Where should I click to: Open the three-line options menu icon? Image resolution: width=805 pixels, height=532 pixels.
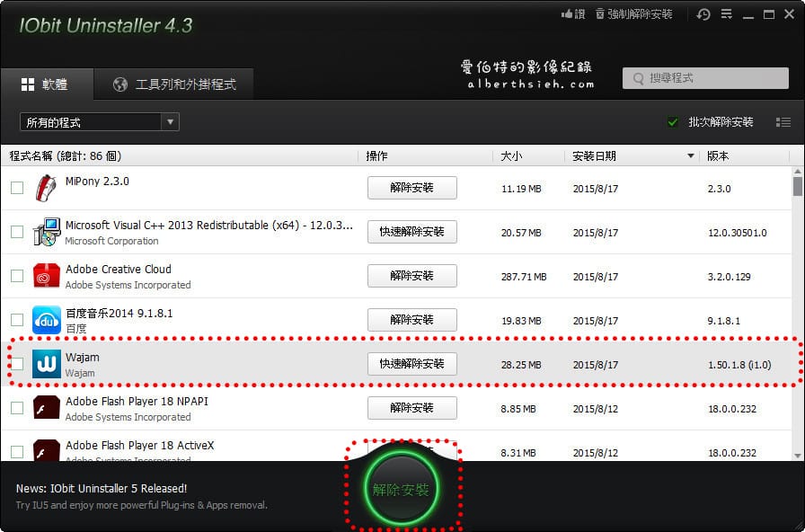(727, 14)
